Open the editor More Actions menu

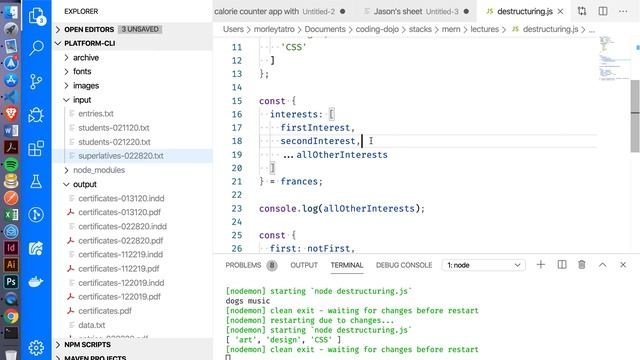623,11
